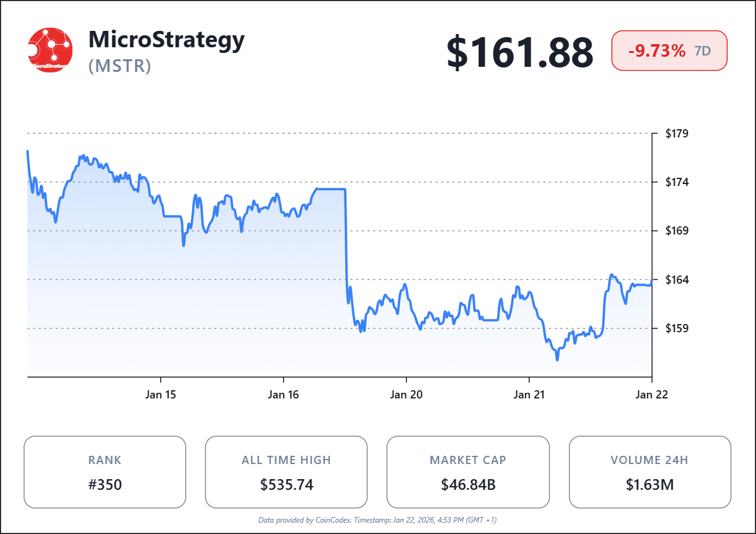Click the Jan 22 date axis label

[651, 395]
